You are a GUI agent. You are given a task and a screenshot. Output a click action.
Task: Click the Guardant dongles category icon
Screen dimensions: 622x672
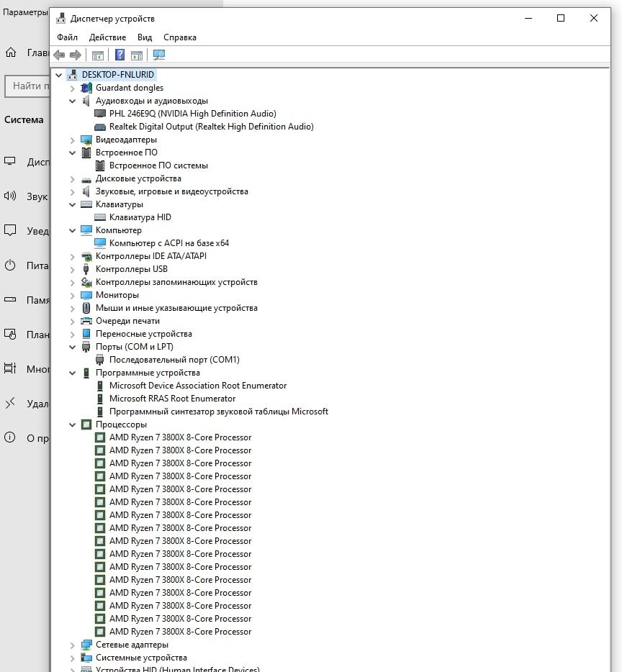(86, 88)
